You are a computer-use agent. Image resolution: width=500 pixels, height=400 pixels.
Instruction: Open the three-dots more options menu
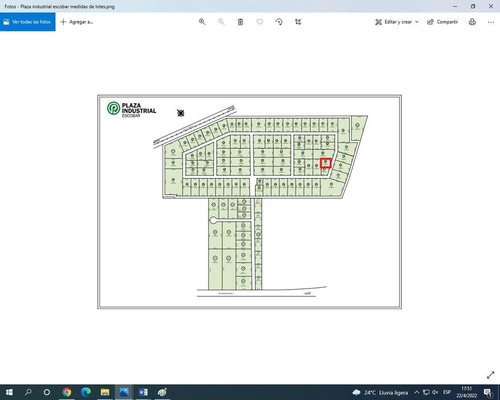(491, 22)
